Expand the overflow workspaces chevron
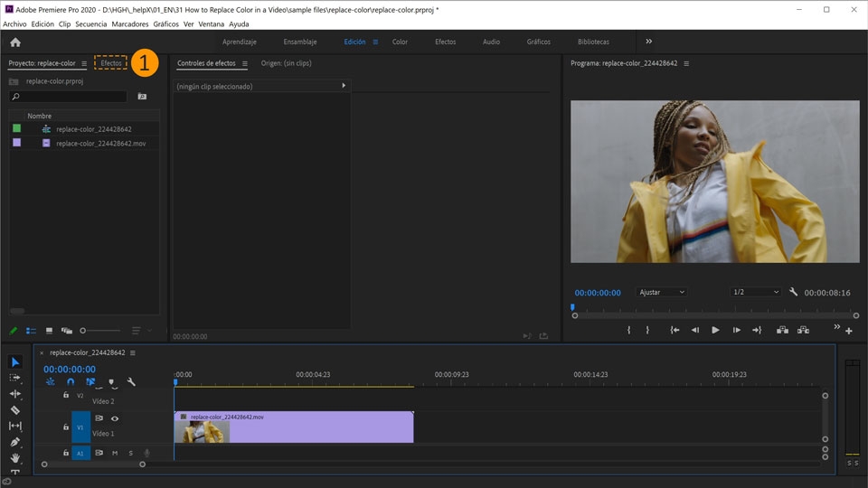This screenshot has width=868, height=488. coord(648,42)
